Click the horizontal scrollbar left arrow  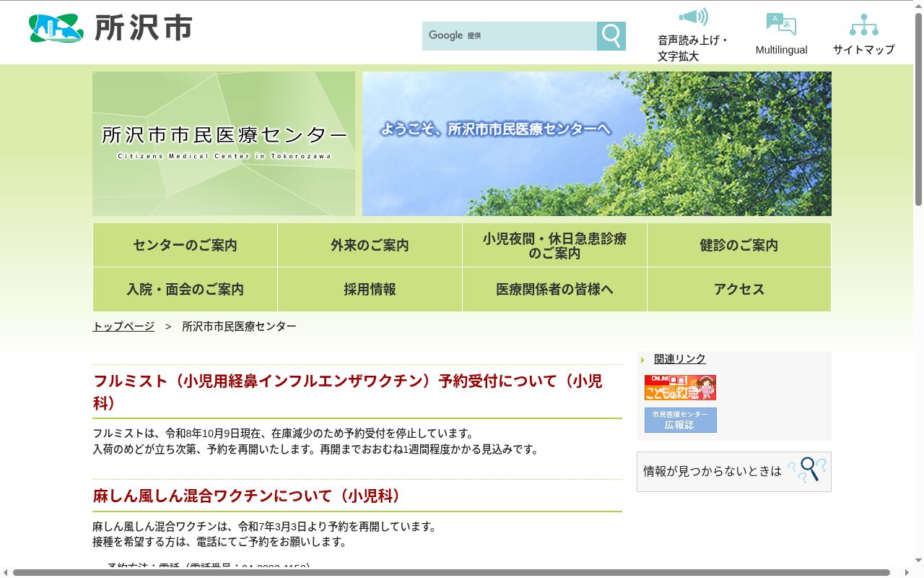click(x=6, y=572)
